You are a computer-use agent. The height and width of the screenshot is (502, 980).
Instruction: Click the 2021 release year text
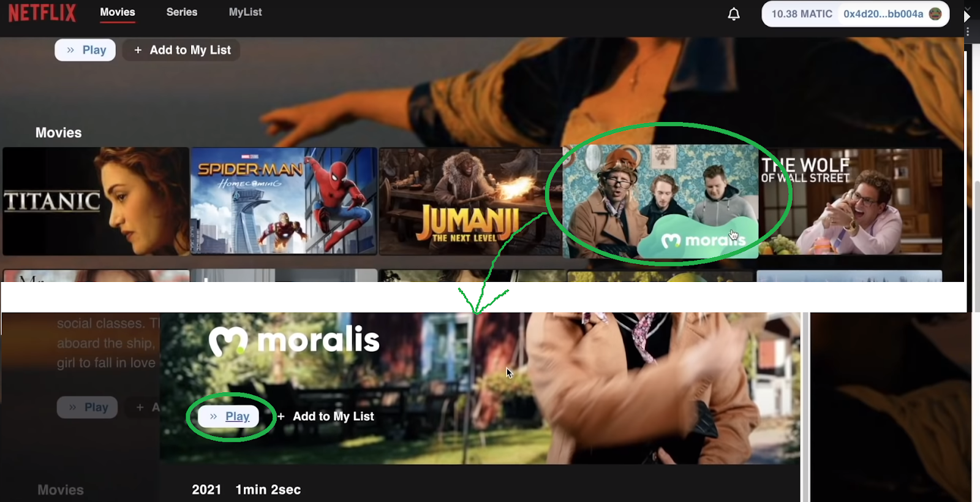[206, 490]
